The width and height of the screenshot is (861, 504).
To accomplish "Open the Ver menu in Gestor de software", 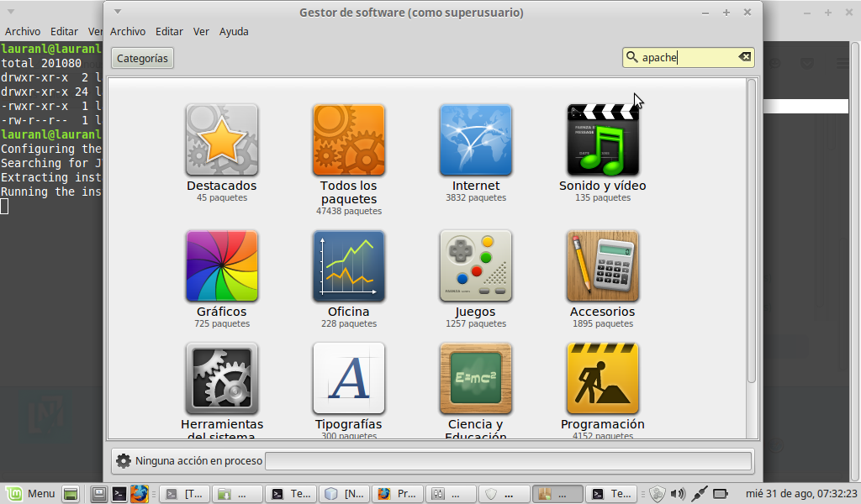I will point(201,31).
